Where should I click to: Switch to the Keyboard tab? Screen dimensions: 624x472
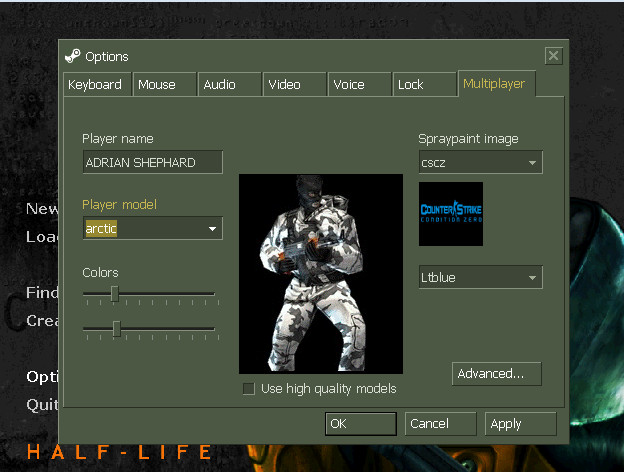pos(97,84)
